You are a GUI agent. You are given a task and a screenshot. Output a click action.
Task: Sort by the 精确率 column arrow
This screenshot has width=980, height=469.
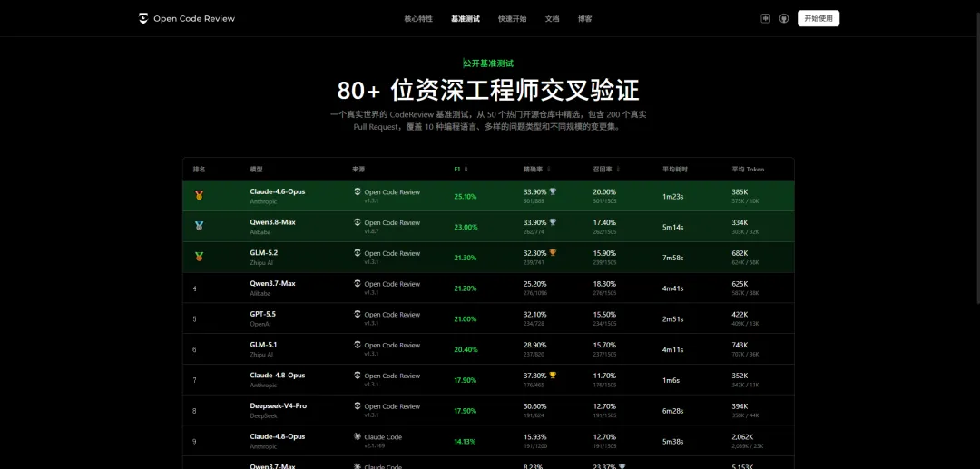548,170
